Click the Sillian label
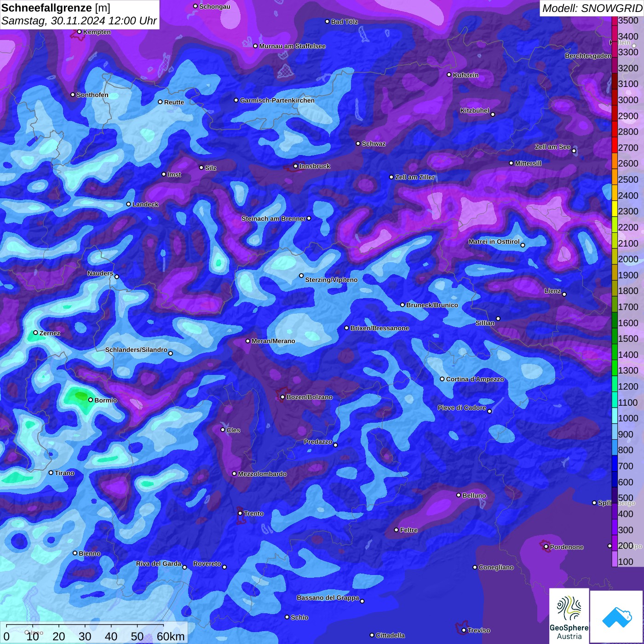Image resolution: width=644 pixels, height=644 pixels. 485,323
